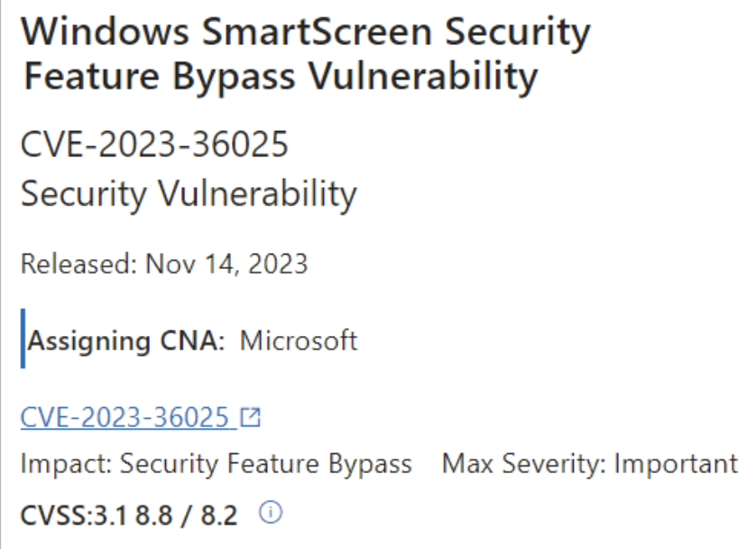This screenshot has height=549, width=756.
Task: Click the CVSS info circle icon
Action: point(271,512)
